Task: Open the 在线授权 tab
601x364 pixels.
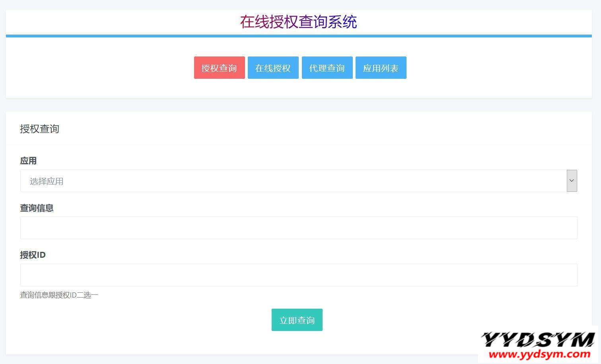Action: [273, 68]
